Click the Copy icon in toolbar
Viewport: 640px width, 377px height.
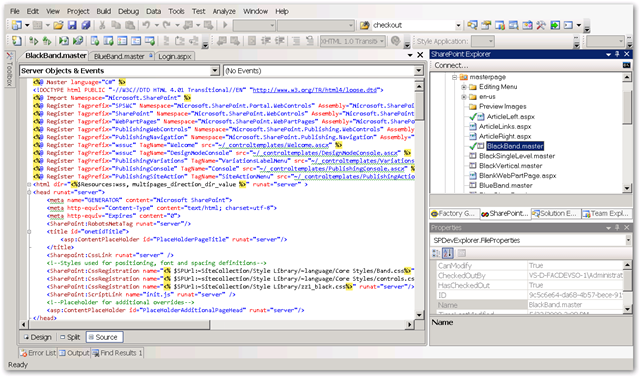pos(116,25)
